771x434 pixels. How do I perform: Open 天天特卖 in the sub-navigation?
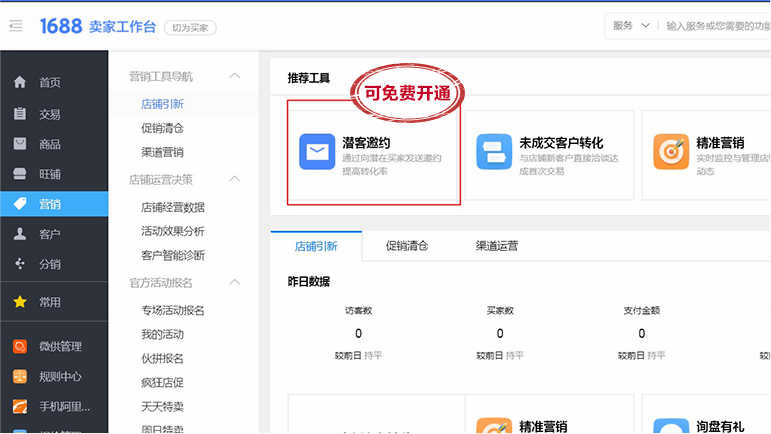162,406
